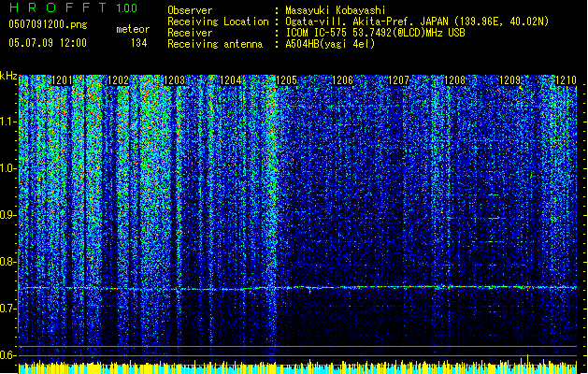Click the date stamp 05.07.09 12:00
588x374 pixels.
(x=48, y=43)
